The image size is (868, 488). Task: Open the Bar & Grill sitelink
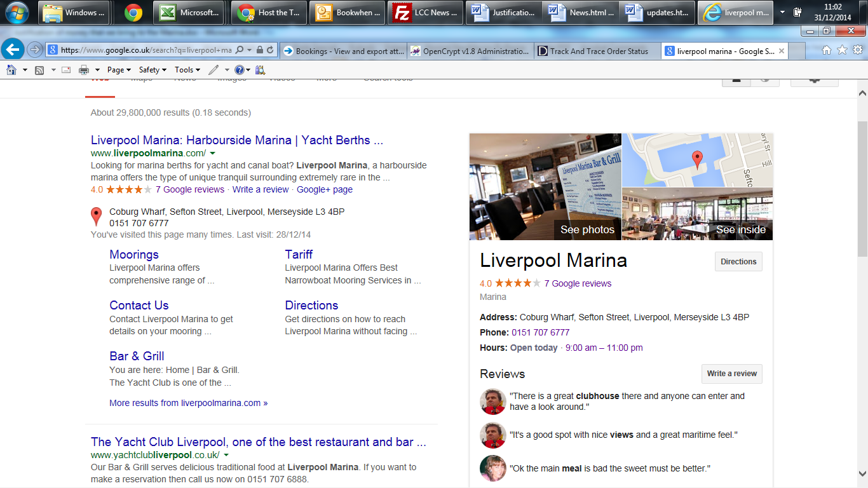137,356
